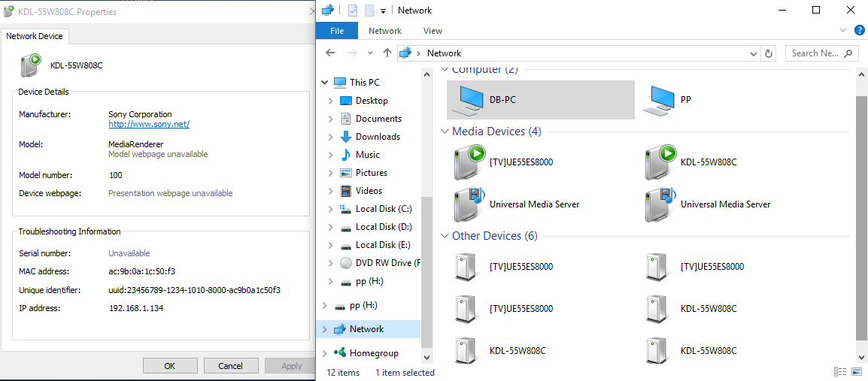Viewport: 868px width, 381px height.
Task: Click the Homegroup icon in navigation pane
Action: click(x=340, y=352)
